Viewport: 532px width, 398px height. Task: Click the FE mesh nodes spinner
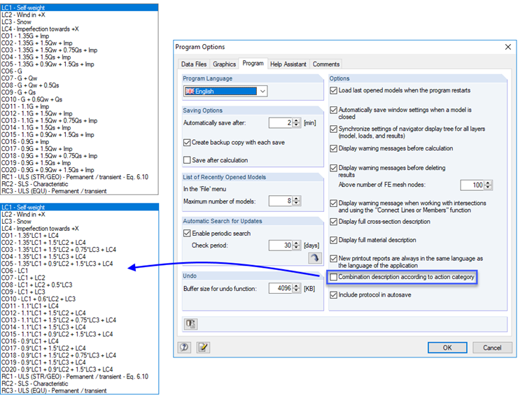pos(488,185)
